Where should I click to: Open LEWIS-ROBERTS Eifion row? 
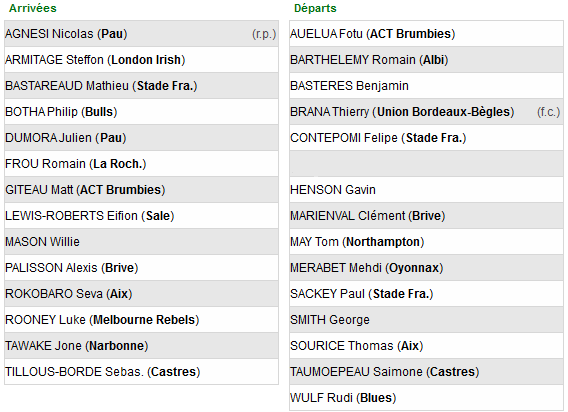pos(141,216)
